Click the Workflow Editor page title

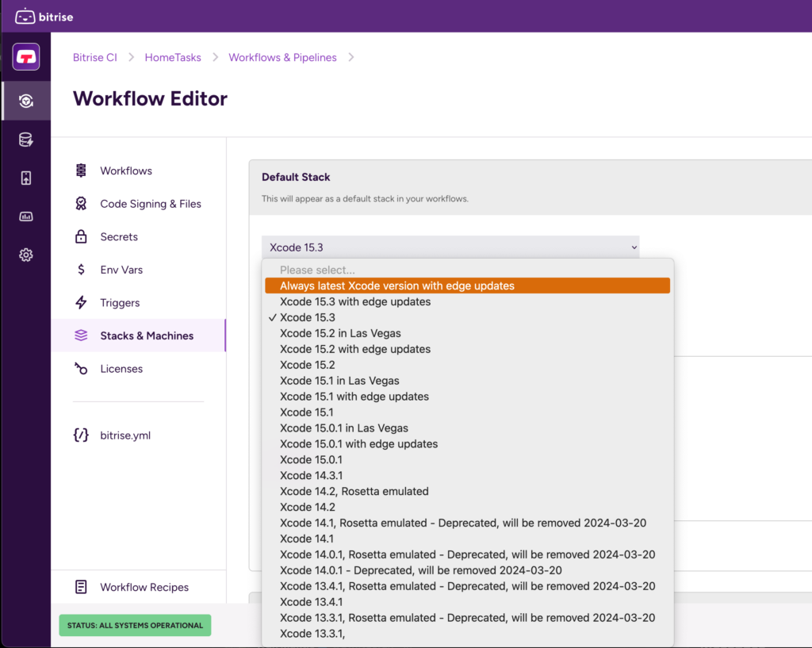[150, 98]
